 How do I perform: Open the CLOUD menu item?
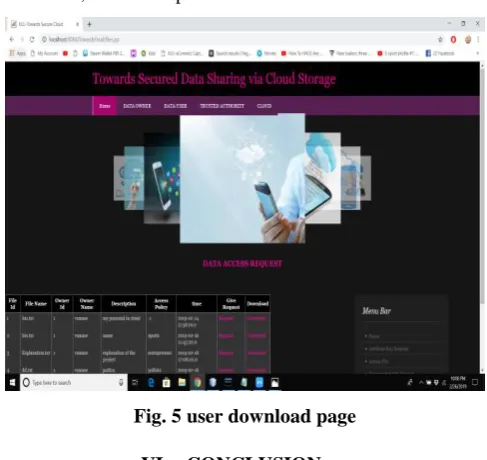coord(264,106)
